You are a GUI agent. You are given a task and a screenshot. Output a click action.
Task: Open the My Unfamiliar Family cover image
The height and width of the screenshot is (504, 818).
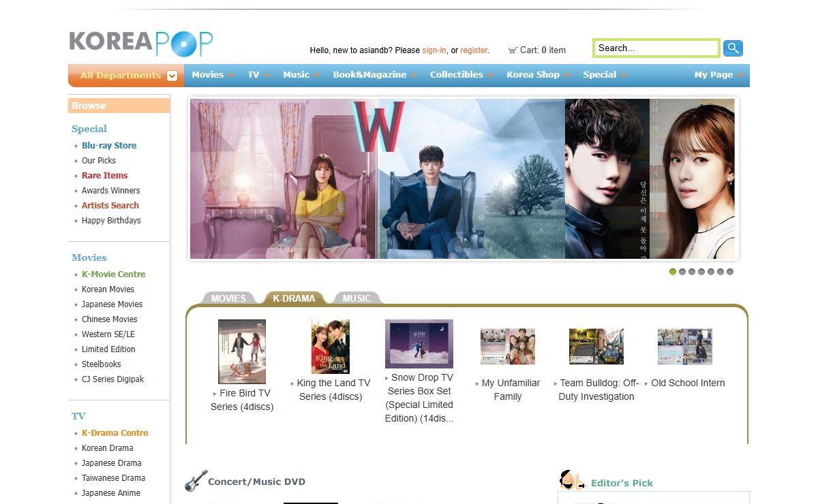point(508,347)
